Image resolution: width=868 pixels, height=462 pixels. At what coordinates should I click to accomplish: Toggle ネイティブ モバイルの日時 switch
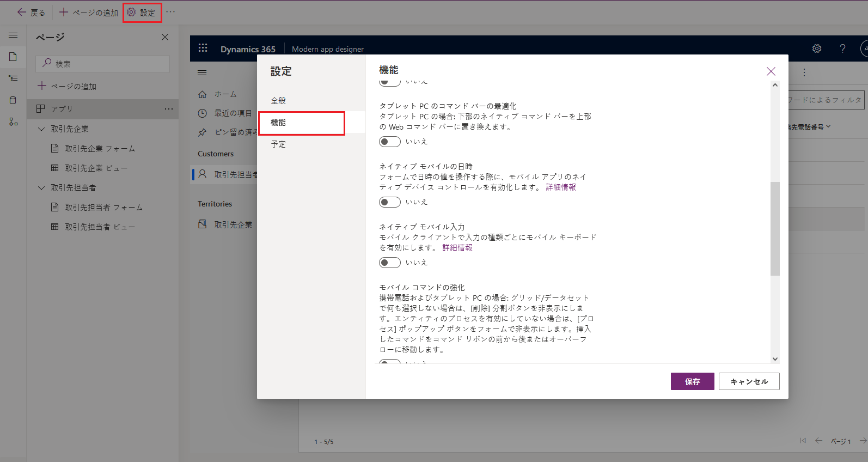pyautogui.click(x=390, y=202)
